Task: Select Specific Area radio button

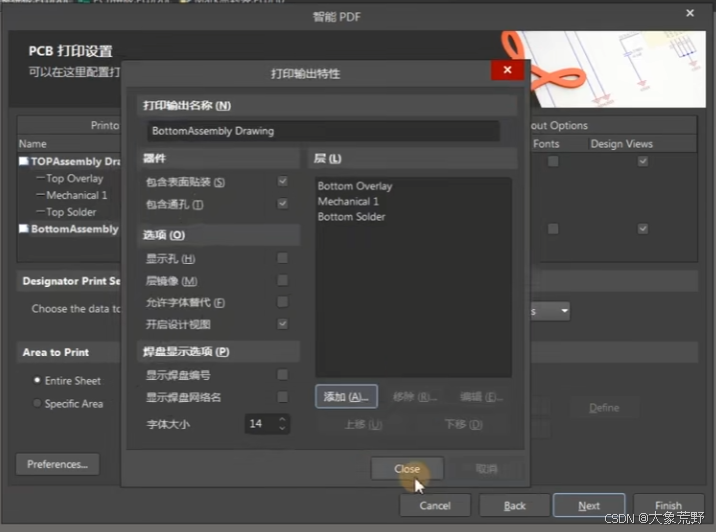Action: [37, 403]
